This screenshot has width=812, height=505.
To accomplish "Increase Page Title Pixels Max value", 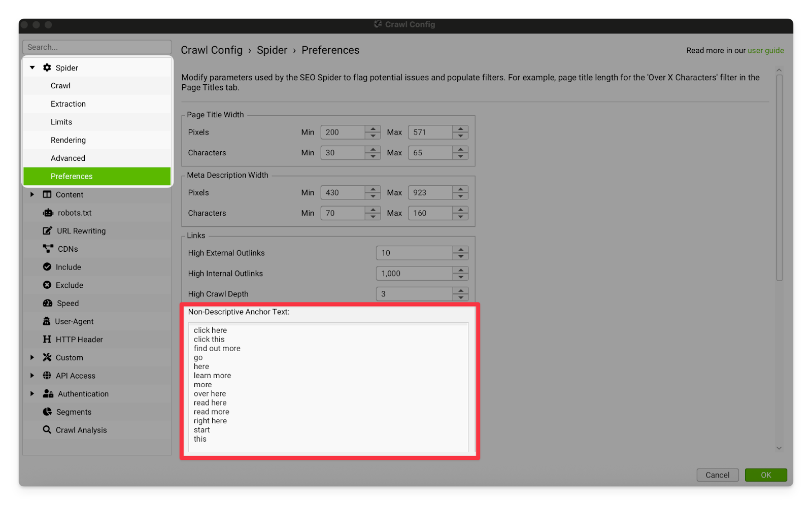I will pyautogui.click(x=460, y=129).
